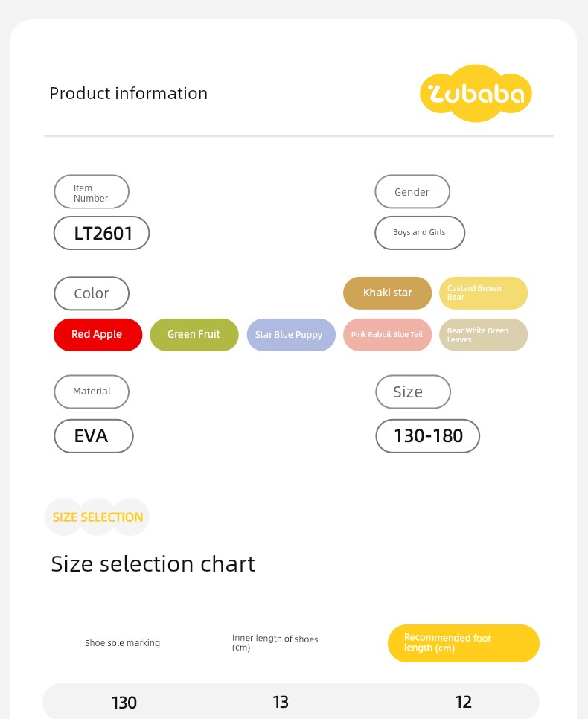Select the Boys and Girls pill
Viewport: 588px width, 719px height.
(x=420, y=233)
